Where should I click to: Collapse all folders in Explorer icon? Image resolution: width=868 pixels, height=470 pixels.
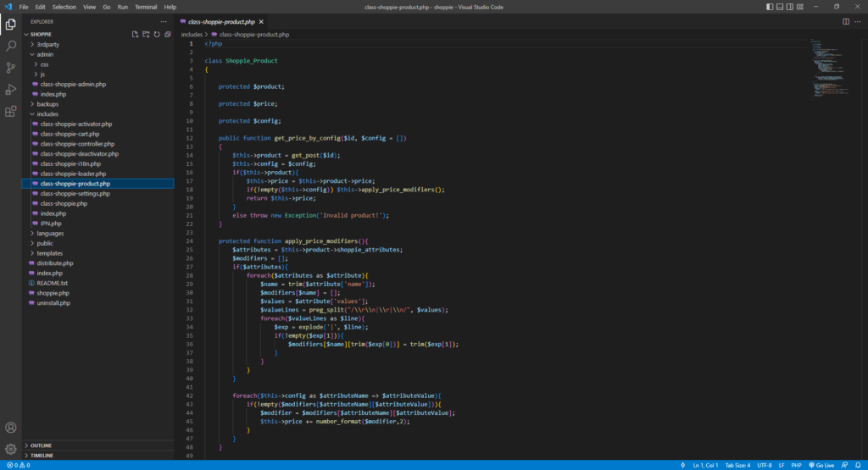(x=168, y=34)
